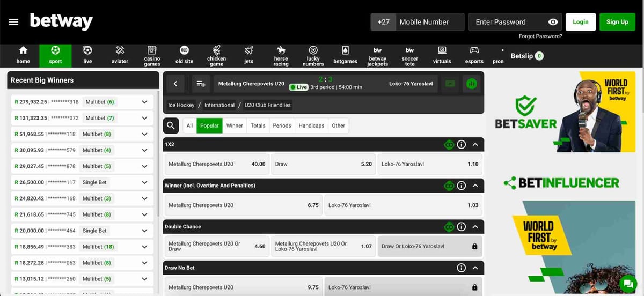
Task: Open 1X2 cash out icon
Action: click(449, 145)
